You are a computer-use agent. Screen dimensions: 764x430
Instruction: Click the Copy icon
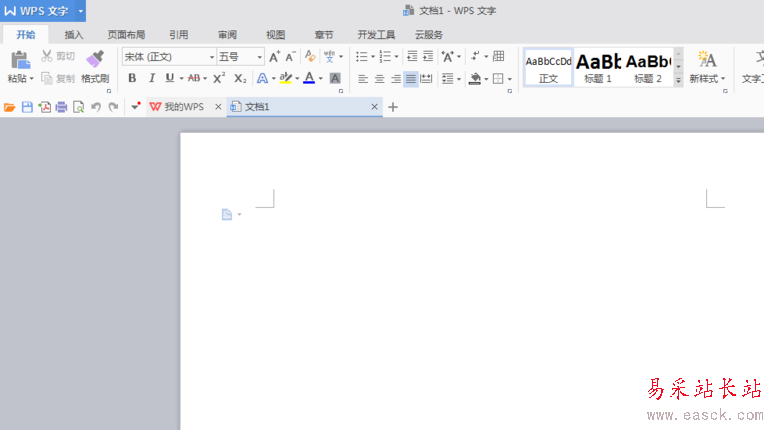click(47, 78)
